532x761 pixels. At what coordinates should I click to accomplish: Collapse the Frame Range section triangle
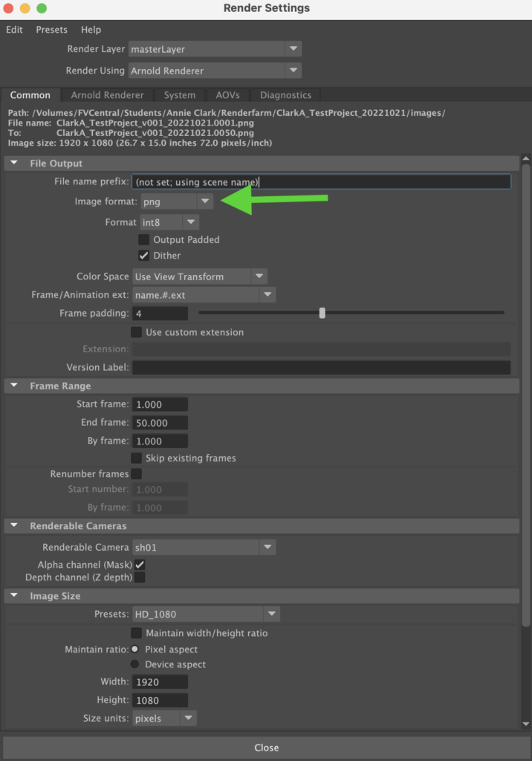(x=14, y=386)
